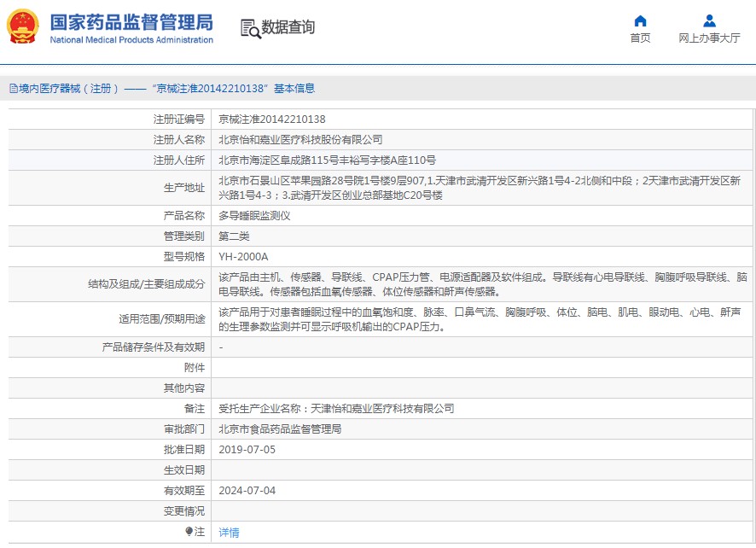
Task: Click management category 第二类
Action: (234, 236)
